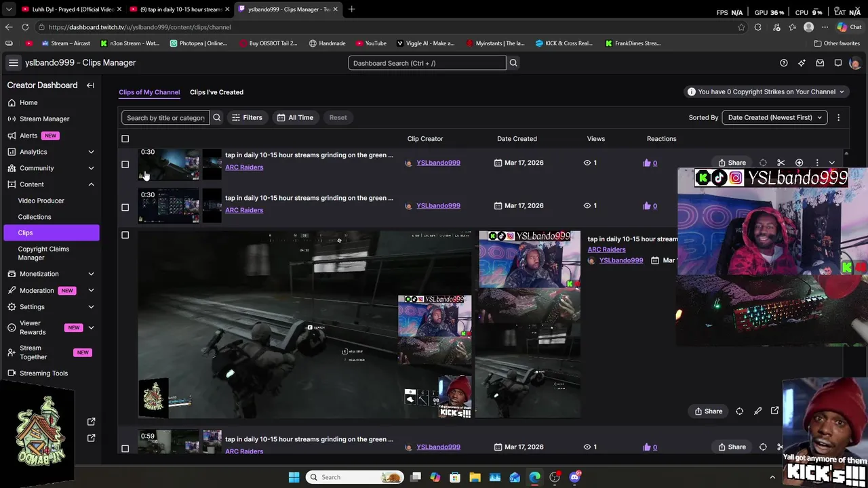
Task: Open new browser tab with plus button
Action: pyautogui.click(x=351, y=9)
